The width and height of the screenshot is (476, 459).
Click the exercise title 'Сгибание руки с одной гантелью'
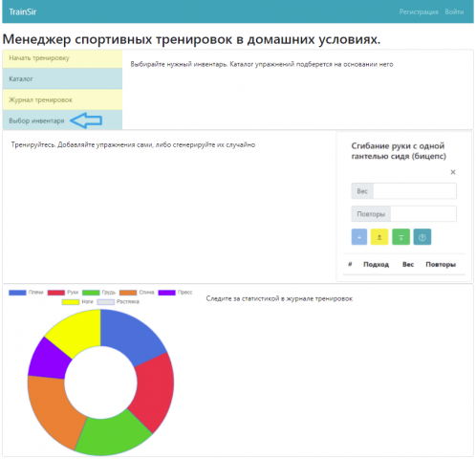point(399,151)
